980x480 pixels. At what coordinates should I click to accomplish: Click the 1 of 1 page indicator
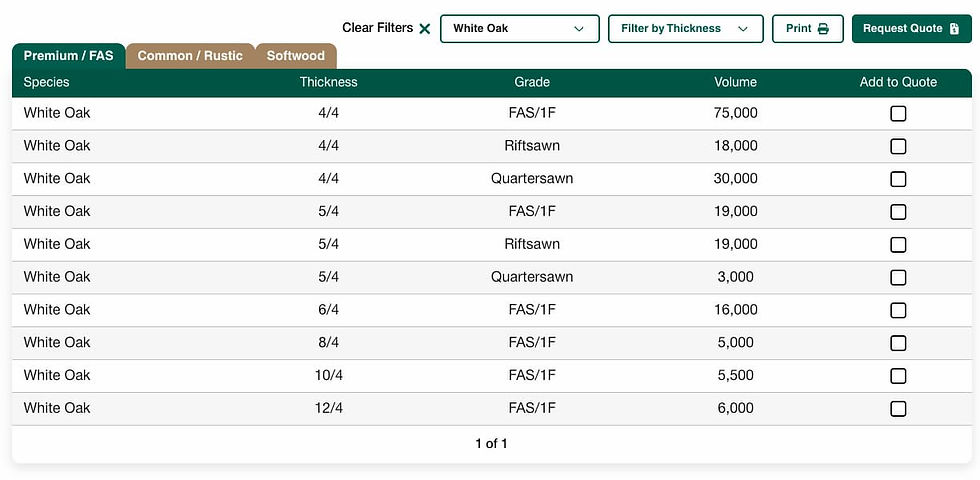491,444
